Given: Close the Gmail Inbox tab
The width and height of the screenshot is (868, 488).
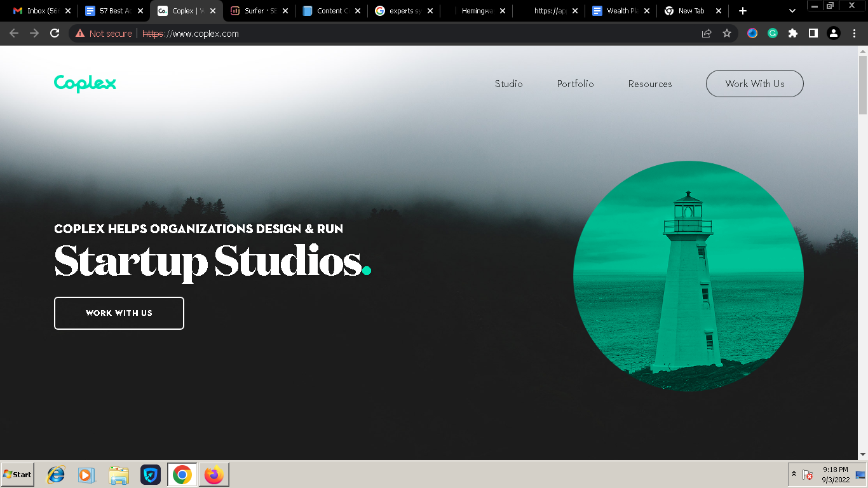Looking at the screenshot, I should tap(68, 11).
